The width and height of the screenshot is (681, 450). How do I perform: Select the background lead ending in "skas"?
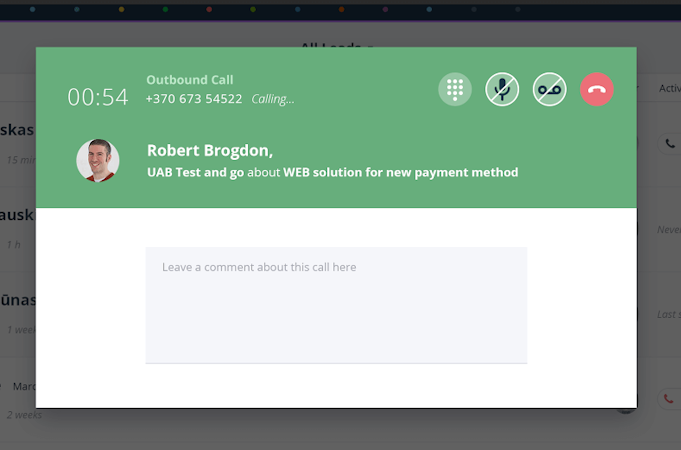point(18,131)
